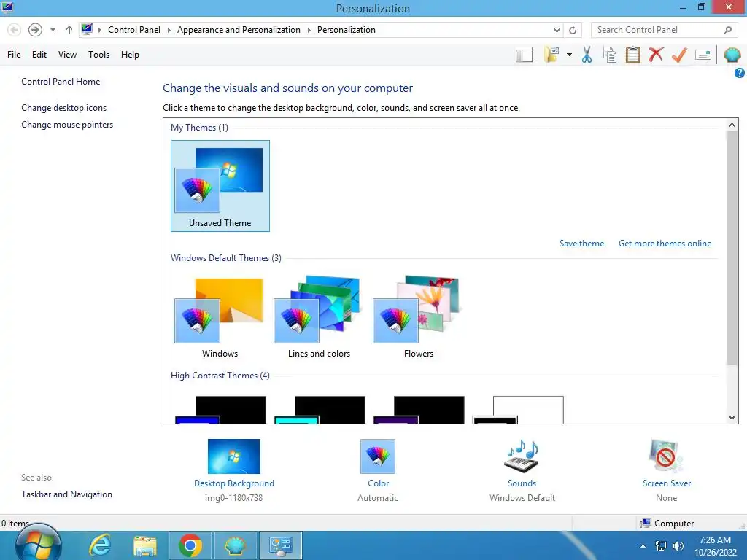Viewport: 747px width, 560px height.
Task: Open Internet Explorer from taskbar
Action: [100, 545]
